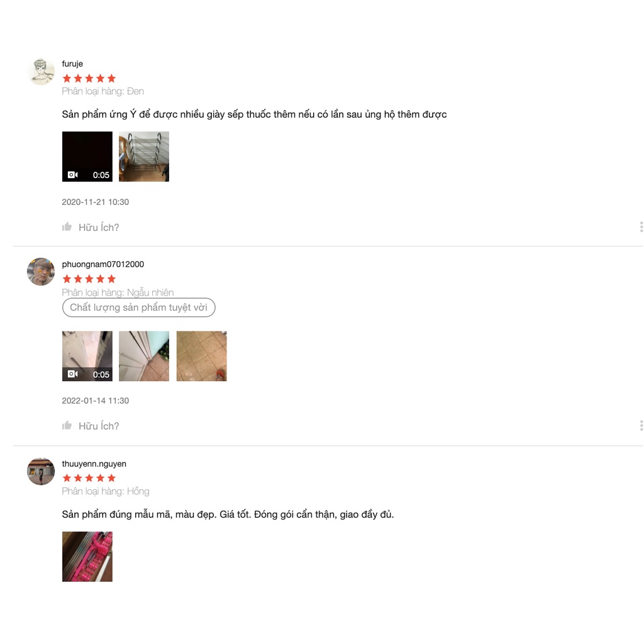Open the thuuyenn.nguyen username link
The image size is (644, 644).
click(94, 464)
